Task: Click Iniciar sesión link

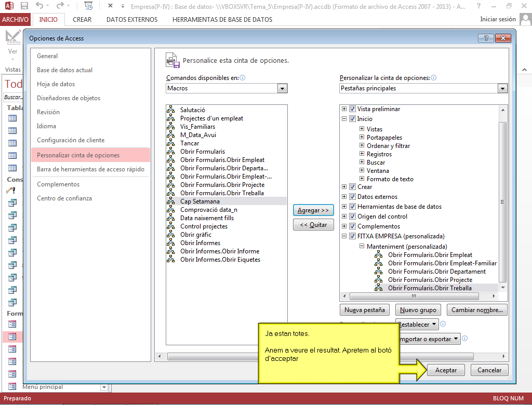Action: coord(498,19)
